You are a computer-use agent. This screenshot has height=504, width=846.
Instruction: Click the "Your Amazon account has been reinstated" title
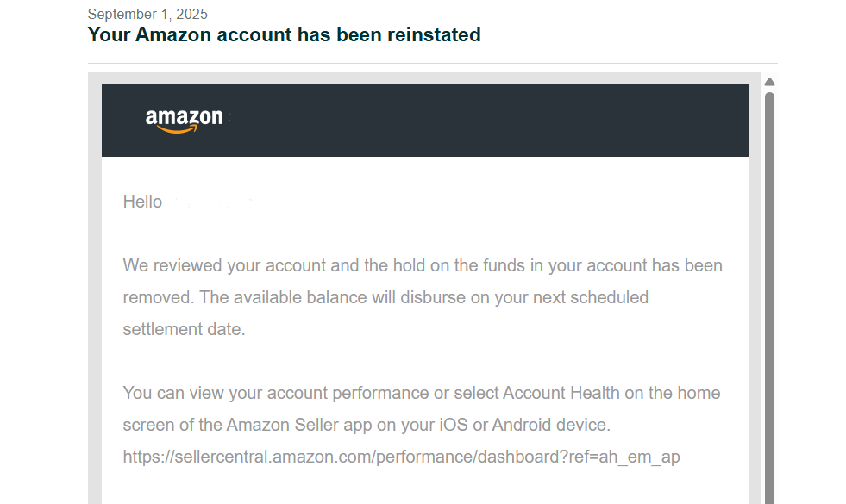pos(284,35)
